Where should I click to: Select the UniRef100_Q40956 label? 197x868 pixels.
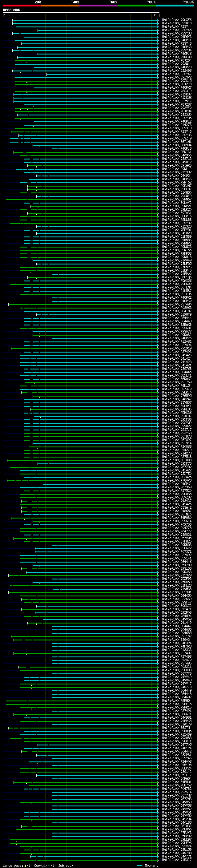177,155
